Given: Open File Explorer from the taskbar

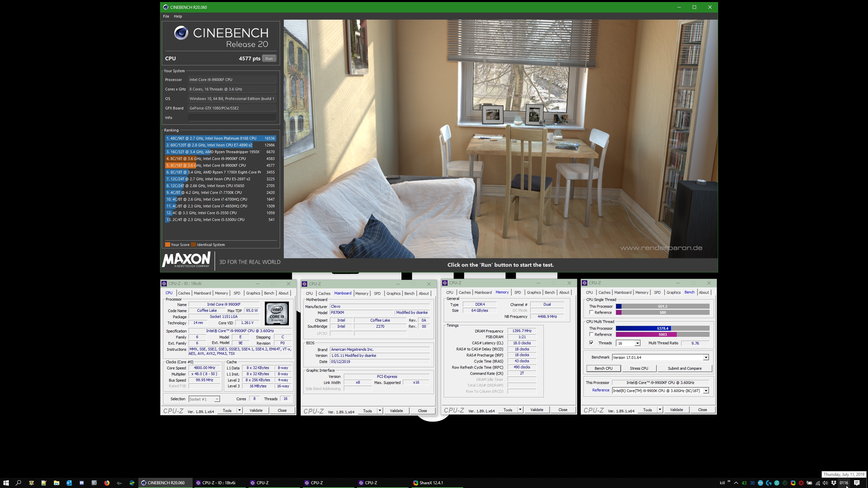Looking at the screenshot, I should (x=57, y=483).
